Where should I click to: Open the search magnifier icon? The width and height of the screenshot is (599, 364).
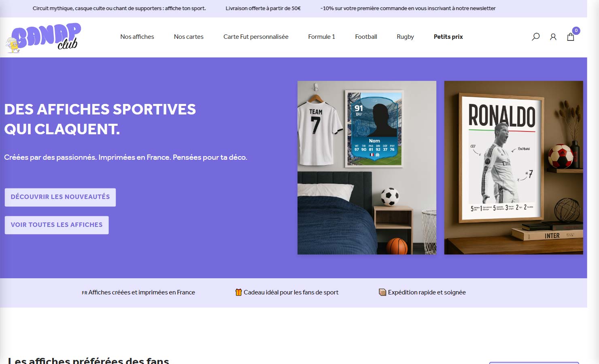click(x=535, y=37)
